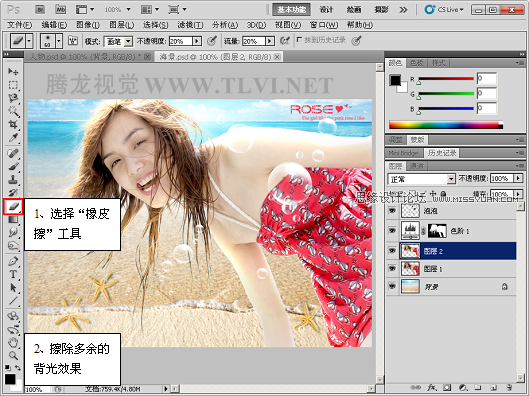529x396 pixels.
Task: Click the 色阶 1 layer mask thumbnail
Action: [437, 231]
